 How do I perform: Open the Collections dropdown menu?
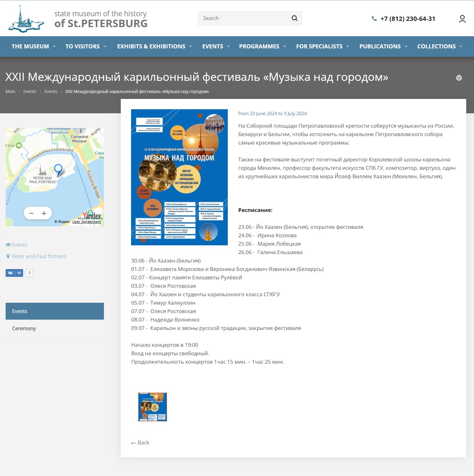click(x=439, y=47)
